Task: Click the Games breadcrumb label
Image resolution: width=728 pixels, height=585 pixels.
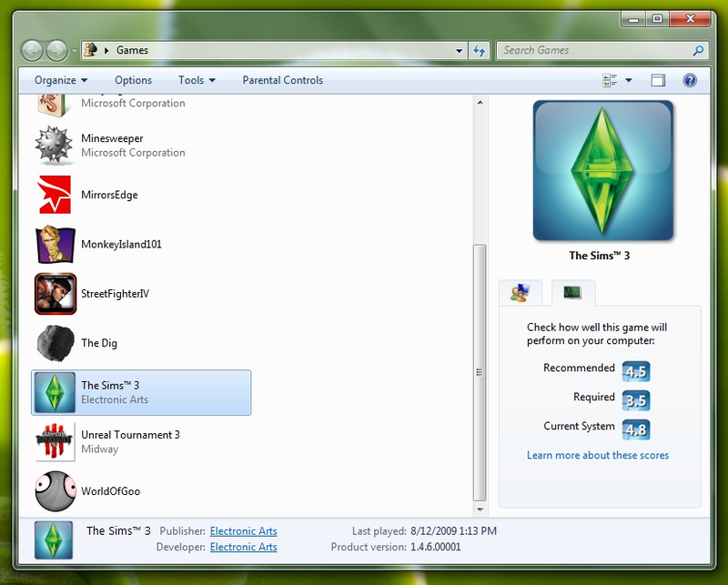Action: click(x=132, y=50)
